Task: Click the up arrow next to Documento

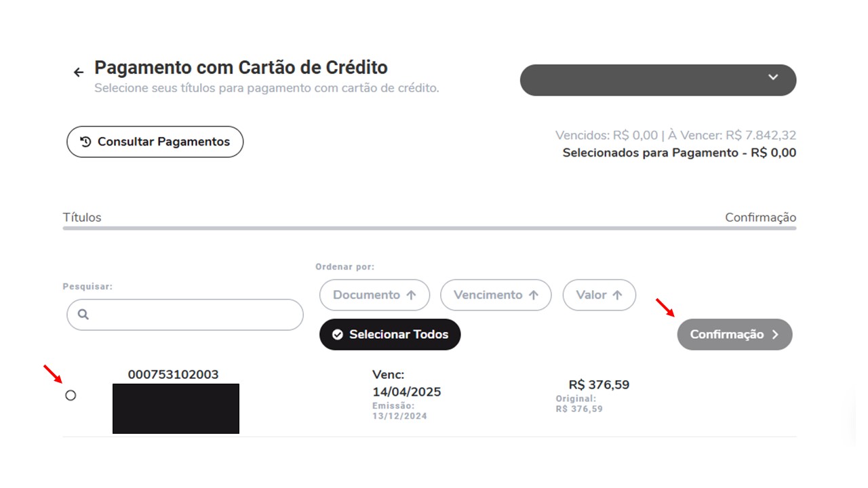Action: point(411,296)
